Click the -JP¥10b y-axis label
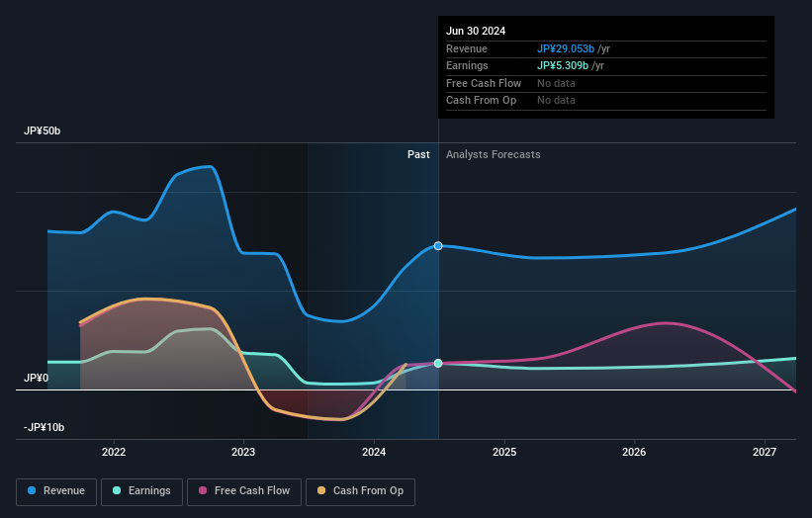812x518 pixels. point(45,427)
